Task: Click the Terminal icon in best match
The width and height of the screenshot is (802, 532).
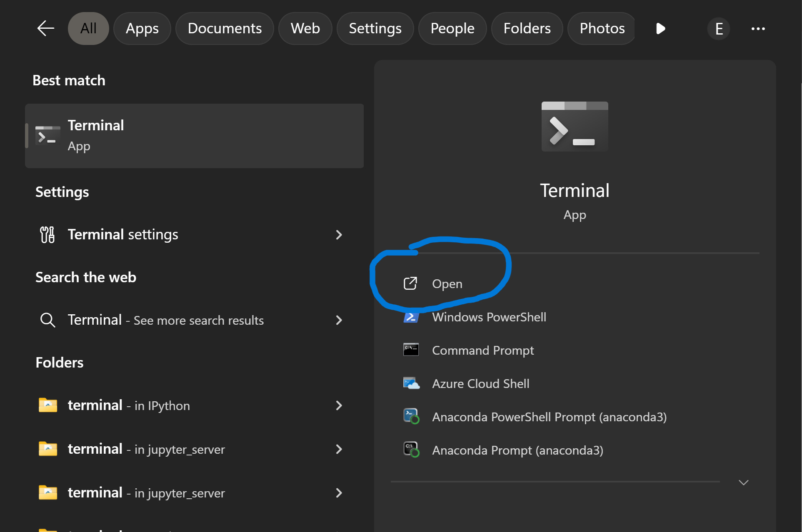Action: [47, 136]
